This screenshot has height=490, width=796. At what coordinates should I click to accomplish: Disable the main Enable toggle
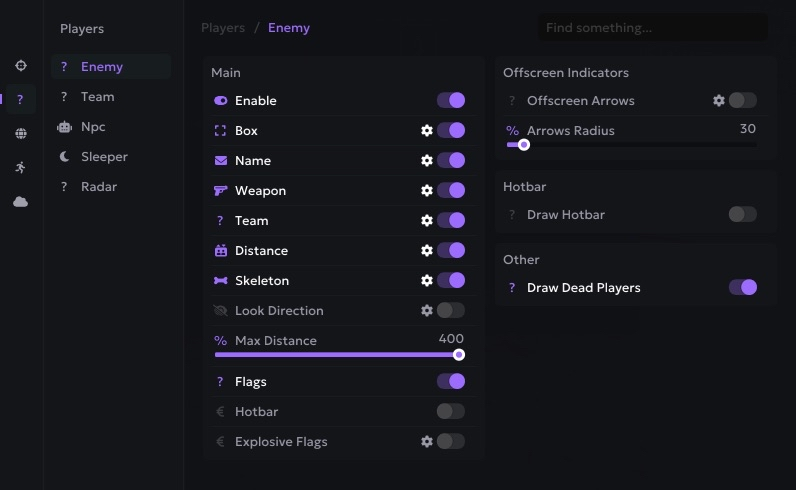tap(450, 101)
